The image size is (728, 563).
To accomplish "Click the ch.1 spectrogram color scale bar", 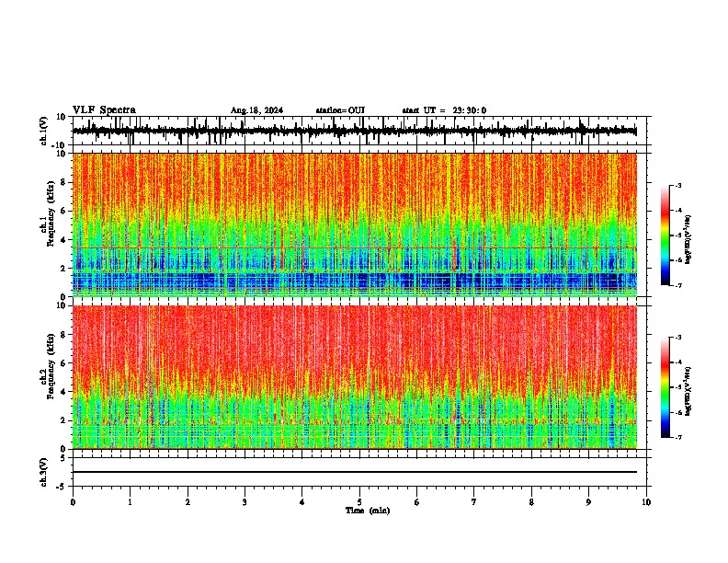I will click(665, 236).
